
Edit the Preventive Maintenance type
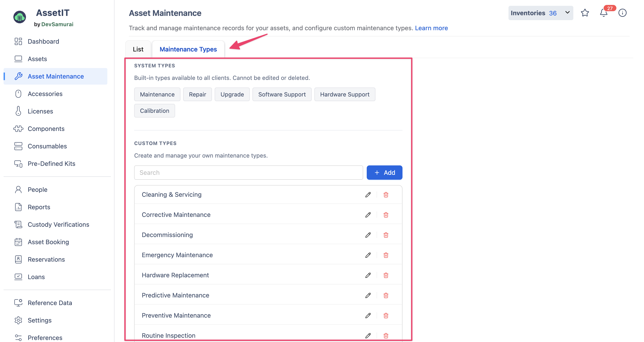[x=368, y=316]
